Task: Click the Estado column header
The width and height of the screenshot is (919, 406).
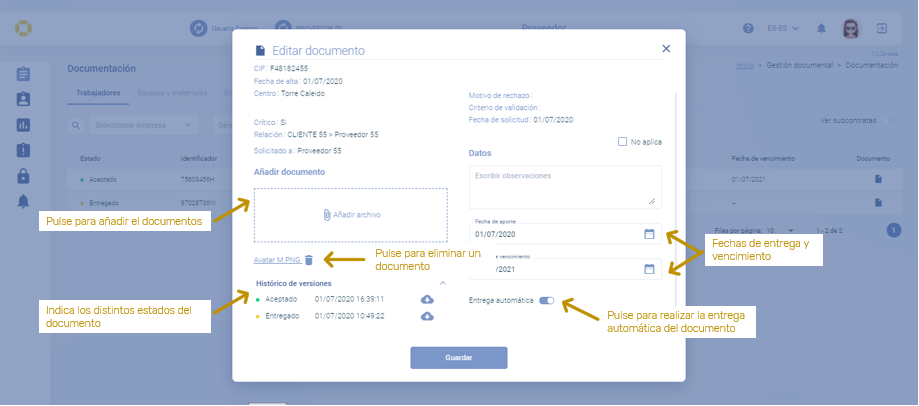Action: tap(90, 158)
